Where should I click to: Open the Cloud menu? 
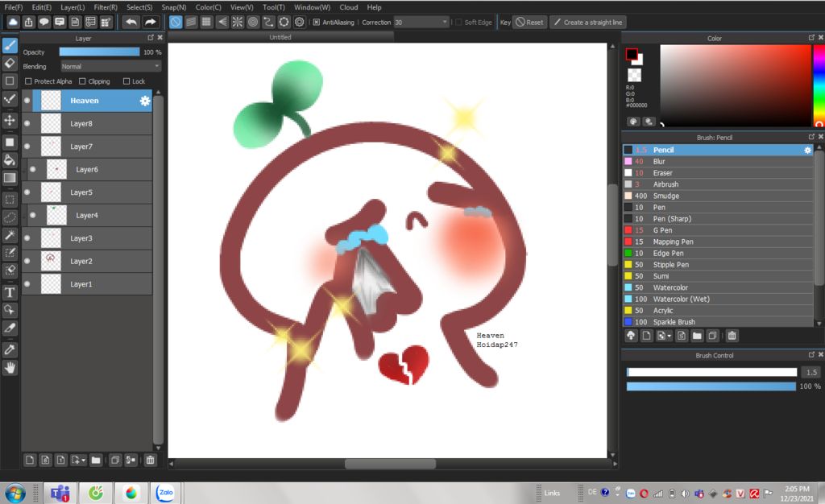[x=349, y=7]
